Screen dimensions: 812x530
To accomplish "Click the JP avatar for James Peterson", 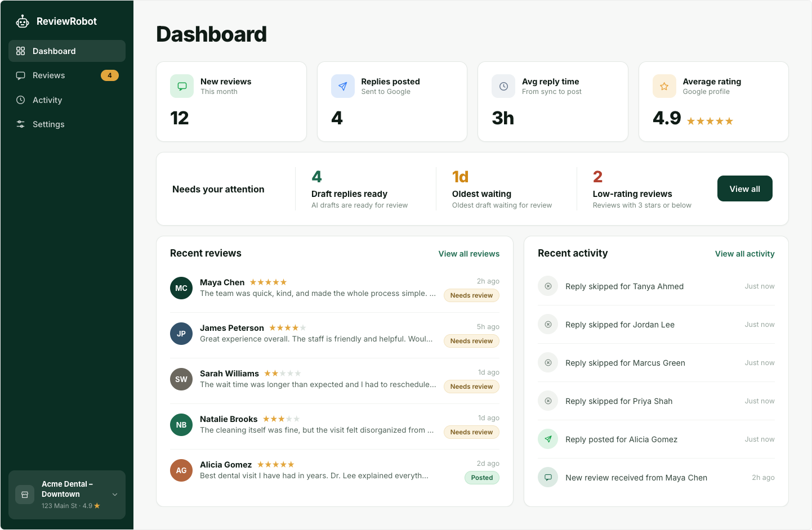I will pyautogui.click(x=181, y=334).
